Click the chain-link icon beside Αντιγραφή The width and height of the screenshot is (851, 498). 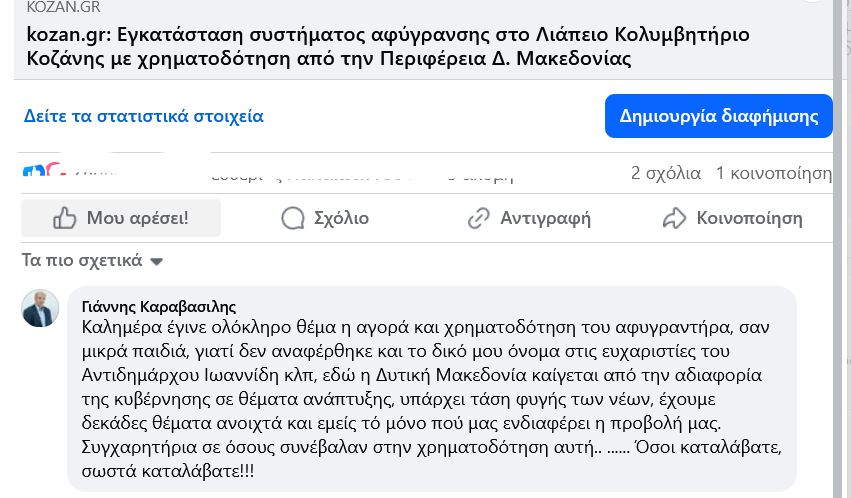coord(479,218)
